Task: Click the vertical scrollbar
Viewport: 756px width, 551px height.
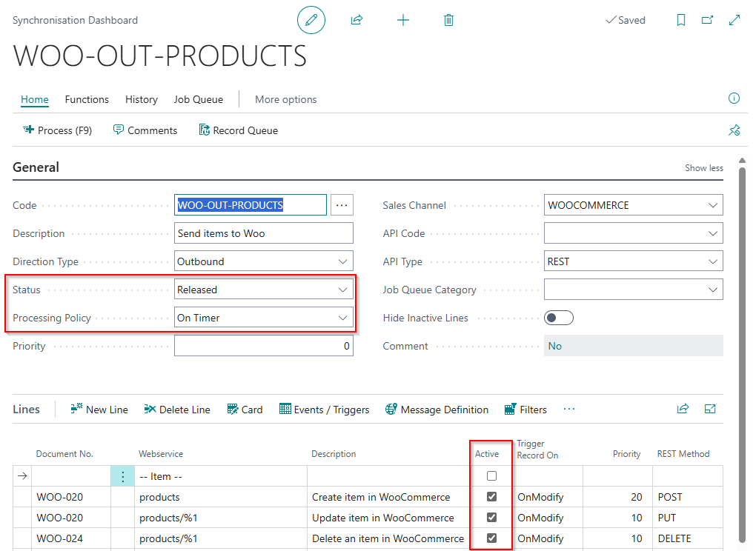Action: [743, 354]
